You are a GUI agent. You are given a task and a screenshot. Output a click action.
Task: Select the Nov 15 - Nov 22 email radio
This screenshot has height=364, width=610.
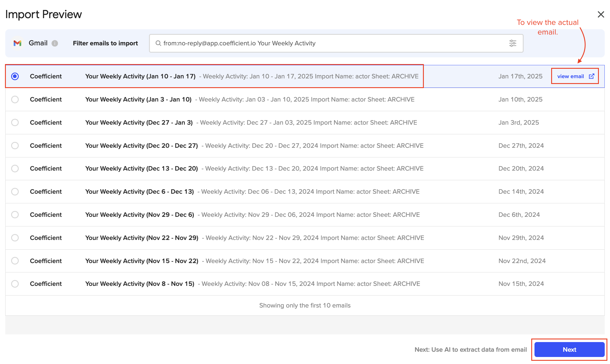(x=15, y=261)
